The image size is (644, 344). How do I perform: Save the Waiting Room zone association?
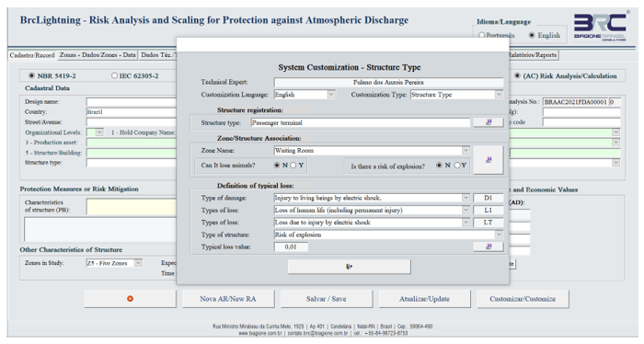[488, 160]
